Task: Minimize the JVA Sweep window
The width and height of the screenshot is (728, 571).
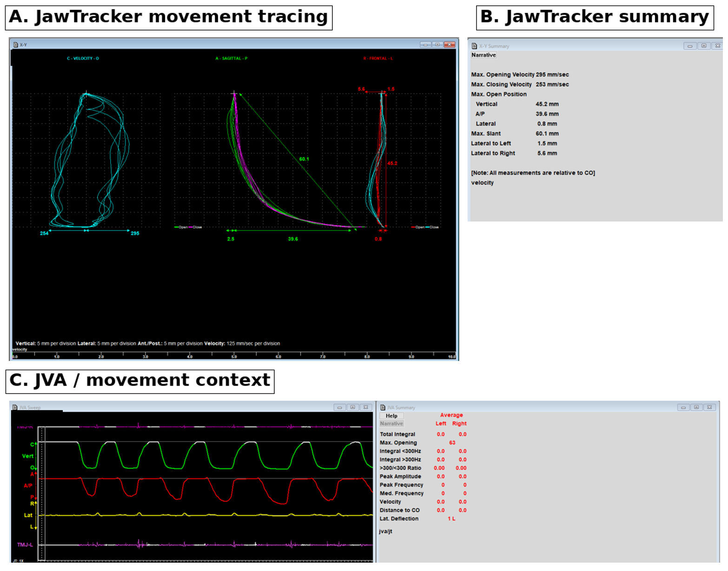Action: [x=340, y=407]
